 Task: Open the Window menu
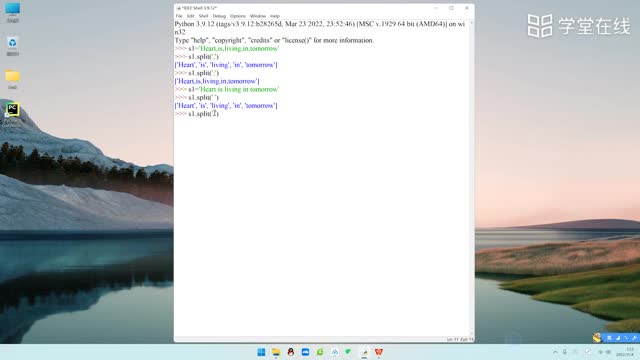258,16
